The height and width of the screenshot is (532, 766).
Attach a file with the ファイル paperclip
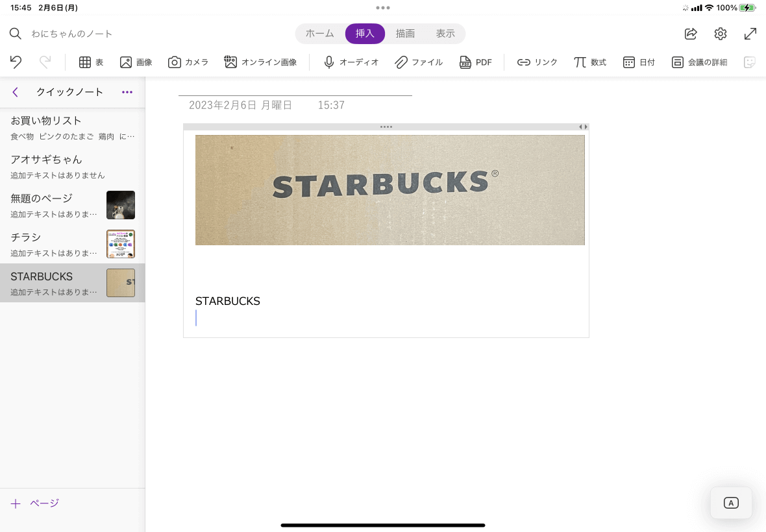(x=419, y=62)
